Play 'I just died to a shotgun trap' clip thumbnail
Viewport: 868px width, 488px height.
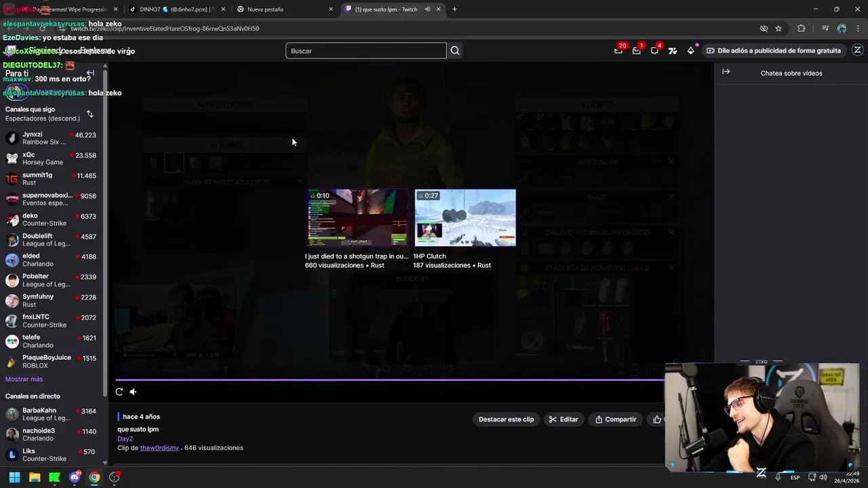coord(357,218)
